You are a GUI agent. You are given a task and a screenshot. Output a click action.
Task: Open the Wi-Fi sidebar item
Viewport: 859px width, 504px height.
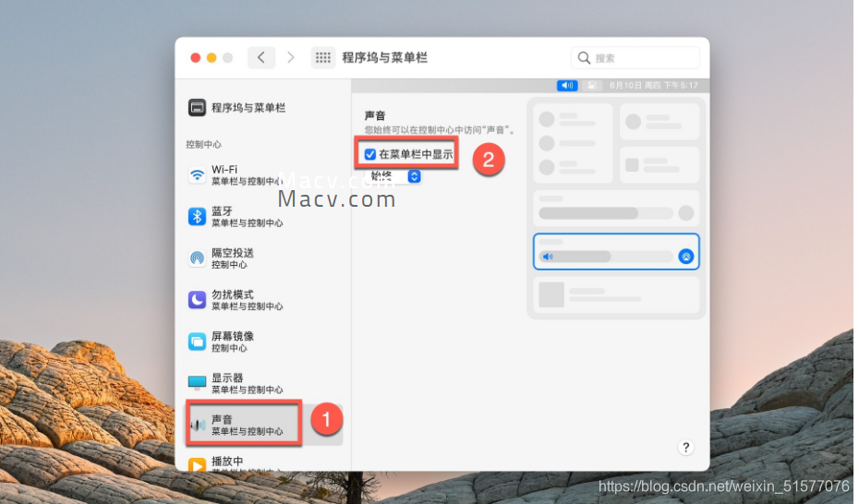click(264, 175)
